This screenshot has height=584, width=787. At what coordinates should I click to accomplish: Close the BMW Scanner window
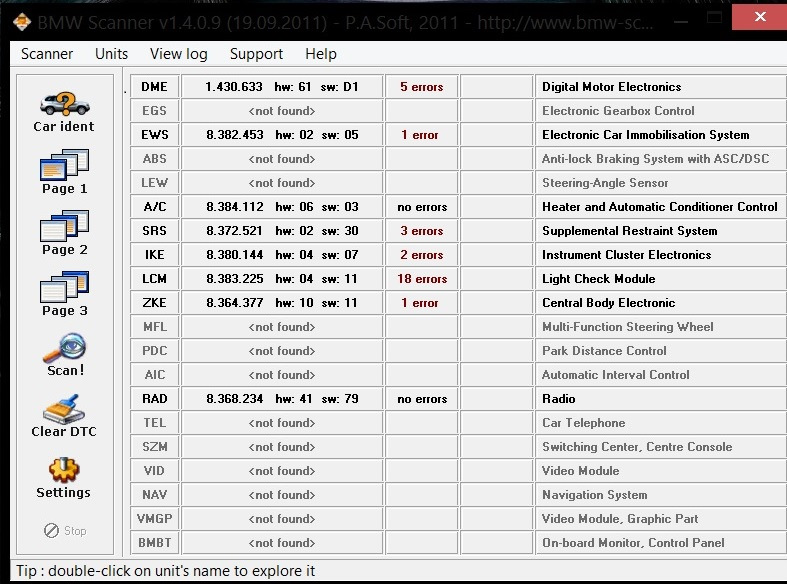tap(759, 17)
